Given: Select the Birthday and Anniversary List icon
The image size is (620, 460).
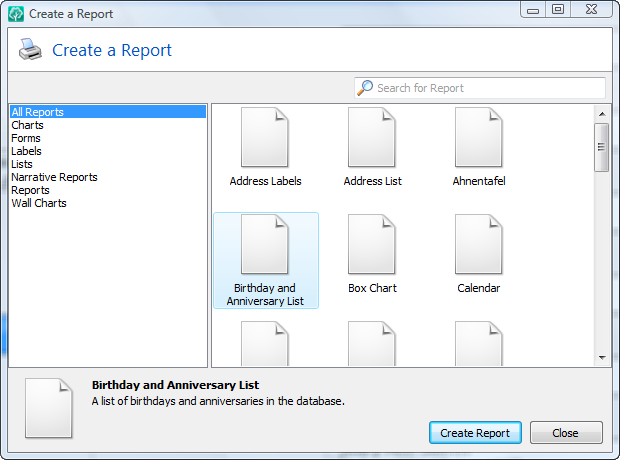Looking at the screenshot, I should coord(265,244).
